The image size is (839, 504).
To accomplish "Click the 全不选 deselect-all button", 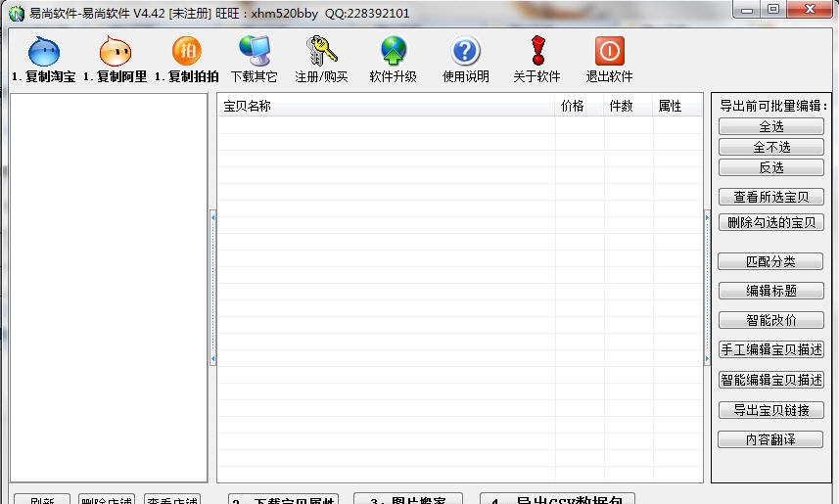I will pos(771,147).
